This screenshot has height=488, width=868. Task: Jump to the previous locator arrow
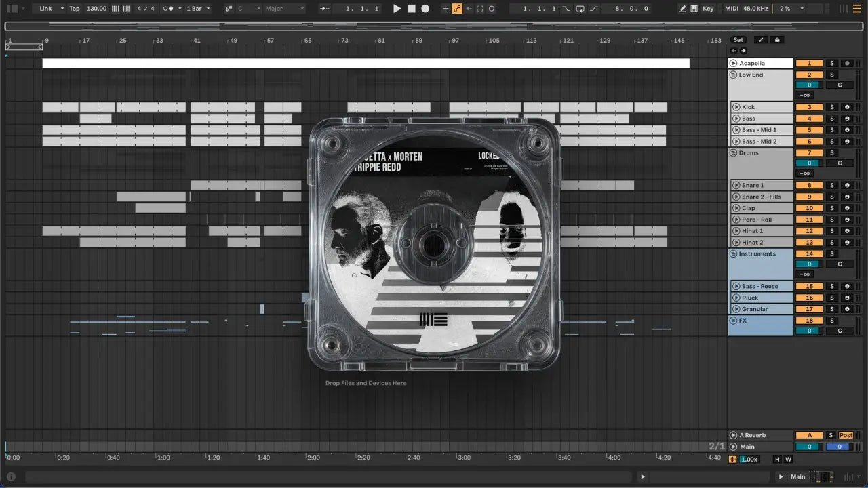[x=734, y=51]
